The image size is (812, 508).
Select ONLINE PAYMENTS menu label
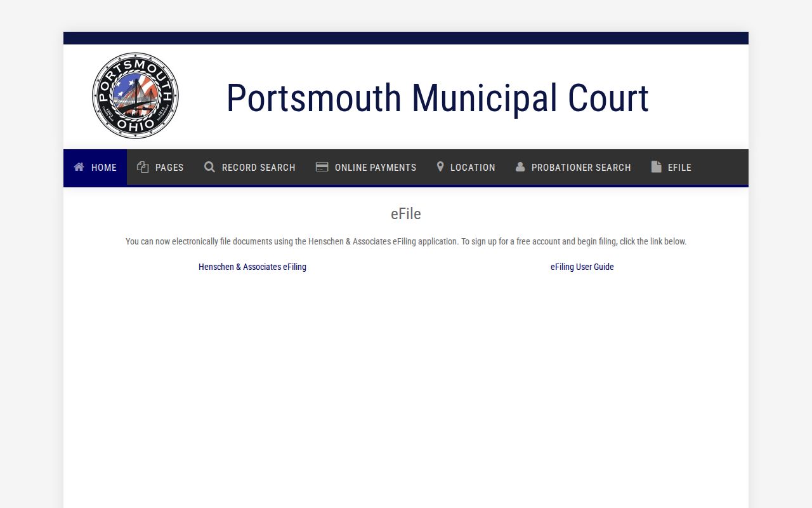376,168
